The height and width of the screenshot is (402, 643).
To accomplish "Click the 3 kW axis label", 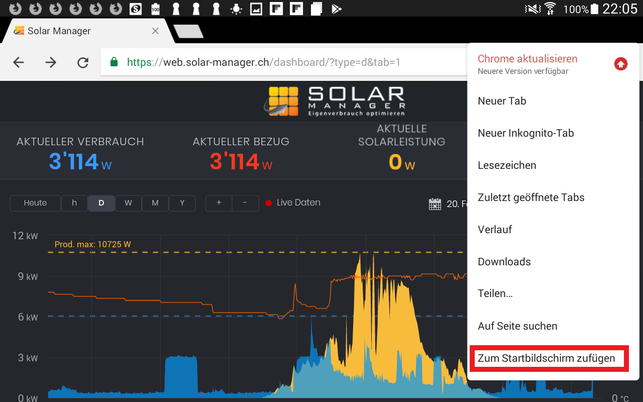I will point(27,358).
